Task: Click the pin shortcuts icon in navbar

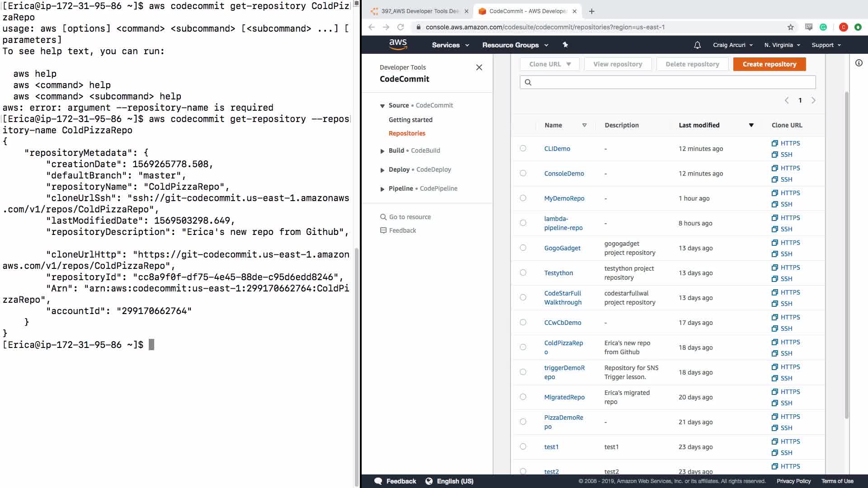Action: tap(565, 45)
